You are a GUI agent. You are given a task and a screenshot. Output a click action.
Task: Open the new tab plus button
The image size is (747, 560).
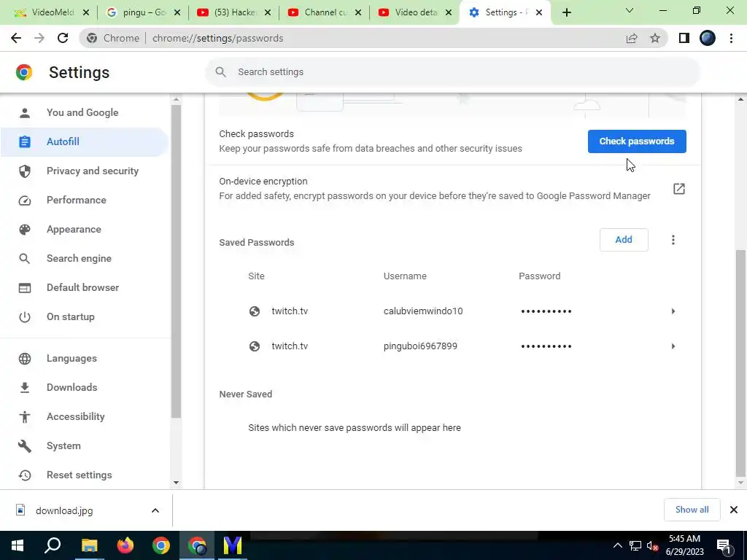(566, 13)
